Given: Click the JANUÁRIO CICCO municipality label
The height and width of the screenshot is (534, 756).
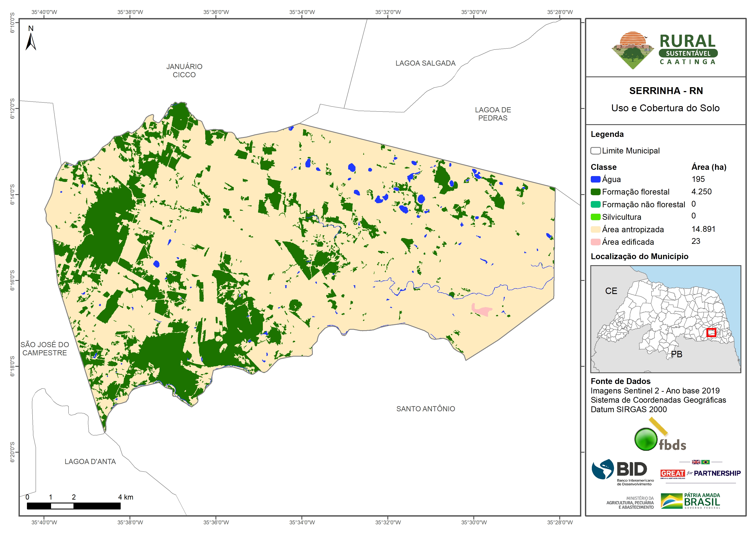Looking at the screenshot, I should point(184,70).
